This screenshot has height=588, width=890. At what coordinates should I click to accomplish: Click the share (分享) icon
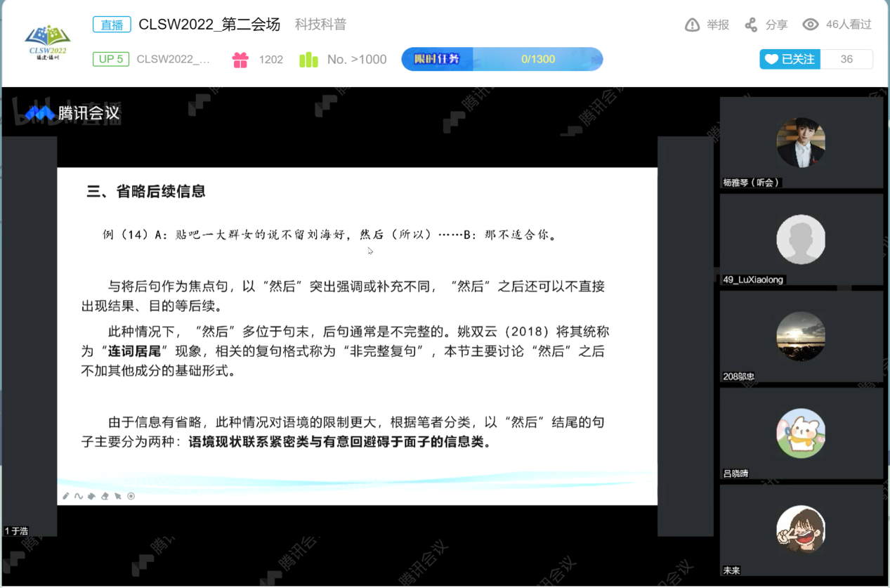751,25
